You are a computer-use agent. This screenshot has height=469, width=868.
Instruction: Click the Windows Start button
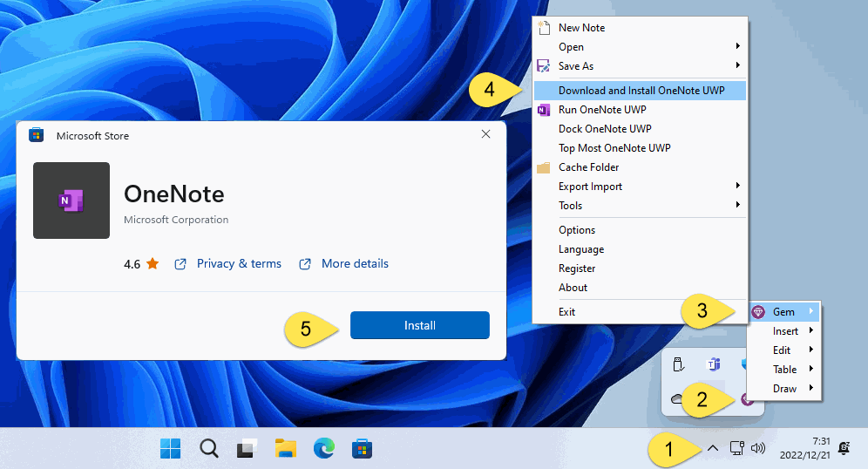[171, 448]
